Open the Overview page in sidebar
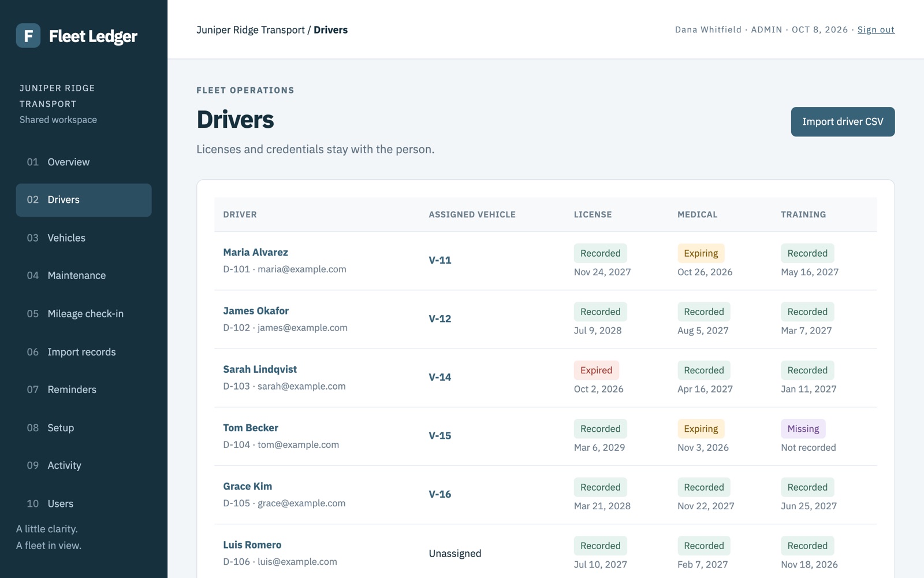Image resolution: width=924 pixels, height=578 pixels. 84,162
